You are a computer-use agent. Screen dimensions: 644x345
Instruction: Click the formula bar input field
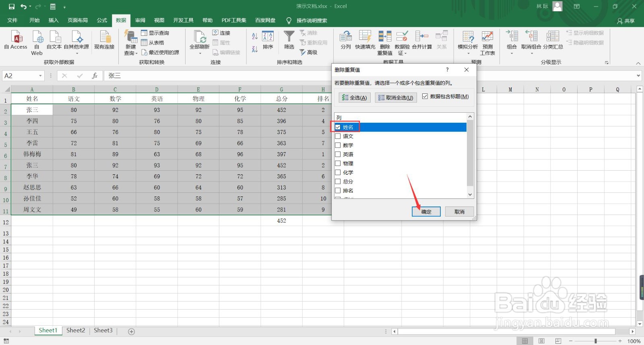coord(369,76)
